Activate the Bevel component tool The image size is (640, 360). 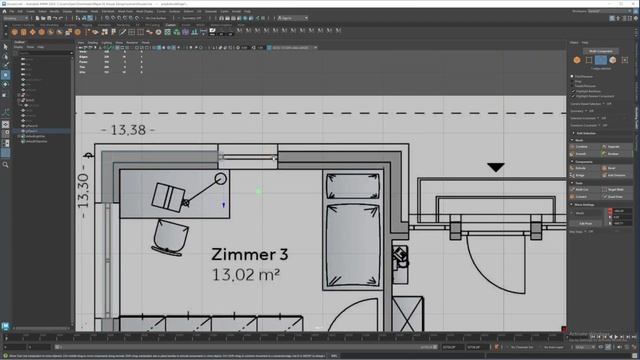point(617,168)
